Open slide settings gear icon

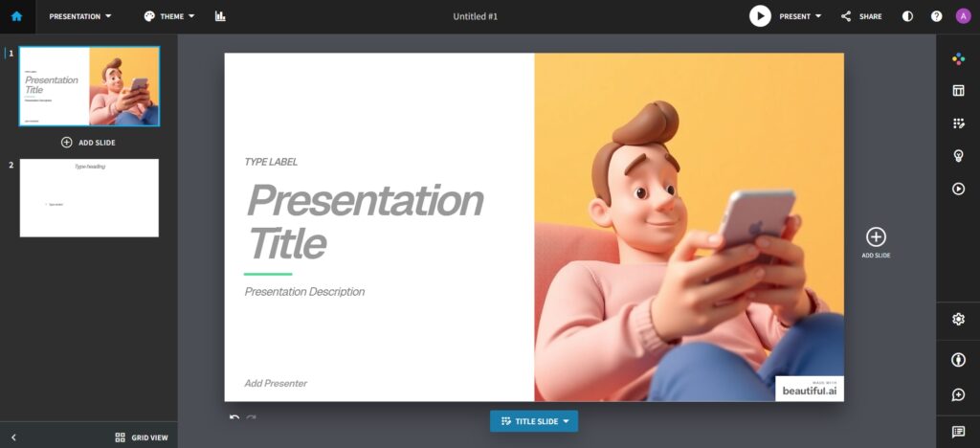pos(958,320)
